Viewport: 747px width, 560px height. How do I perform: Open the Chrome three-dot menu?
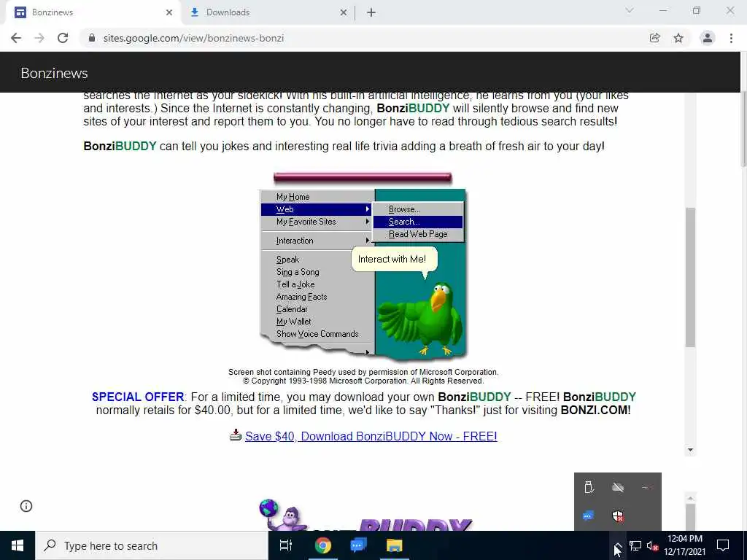coord(731,38)
